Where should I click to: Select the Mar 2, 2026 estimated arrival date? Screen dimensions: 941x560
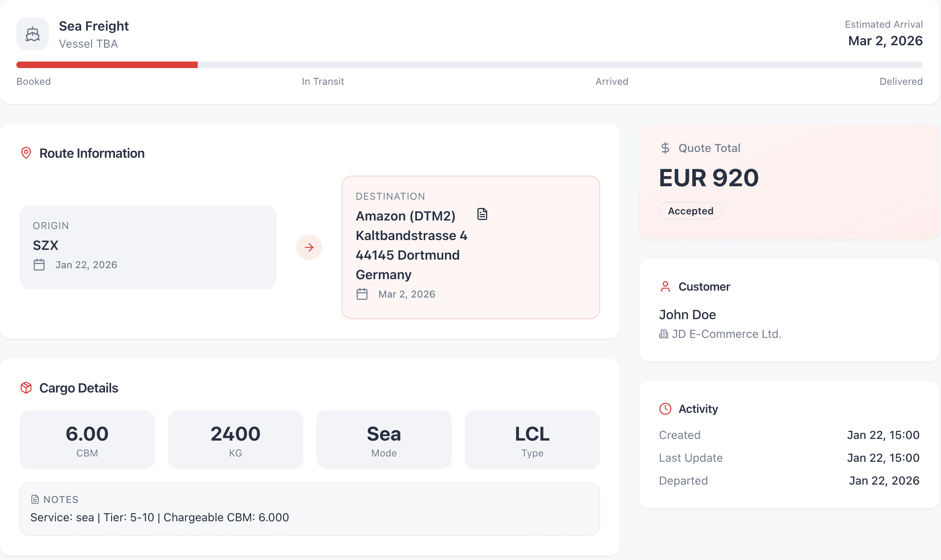tap(885, 40)
